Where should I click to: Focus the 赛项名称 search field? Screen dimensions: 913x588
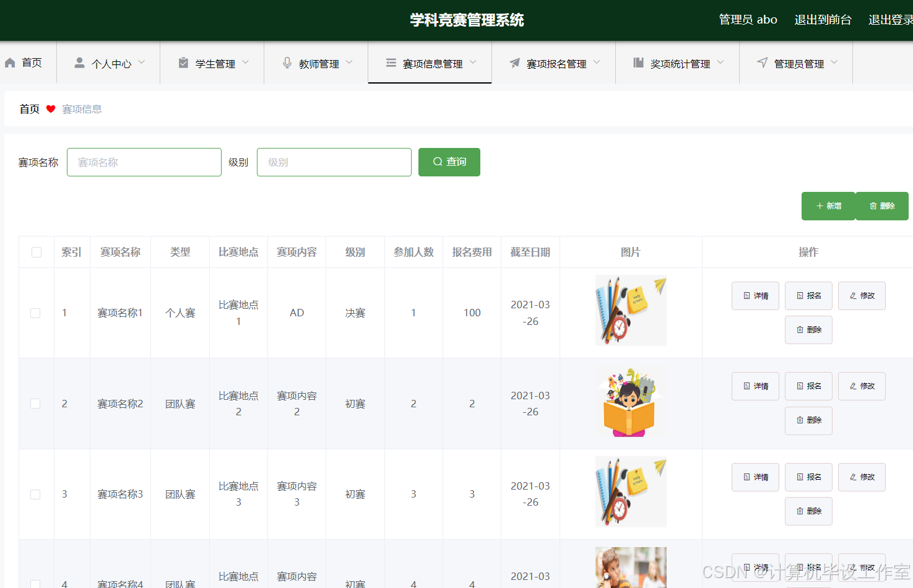(144, 162)
